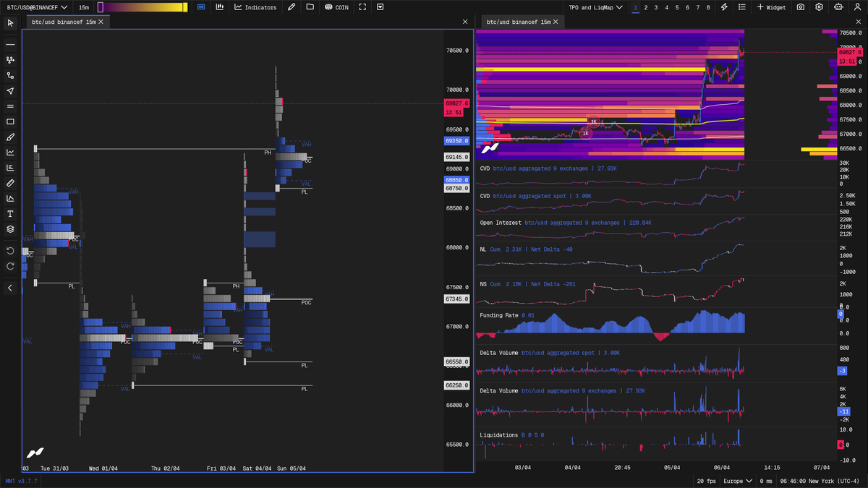Open the folder templates icon
Screen dimensions: 868x488
pos(310,7)
